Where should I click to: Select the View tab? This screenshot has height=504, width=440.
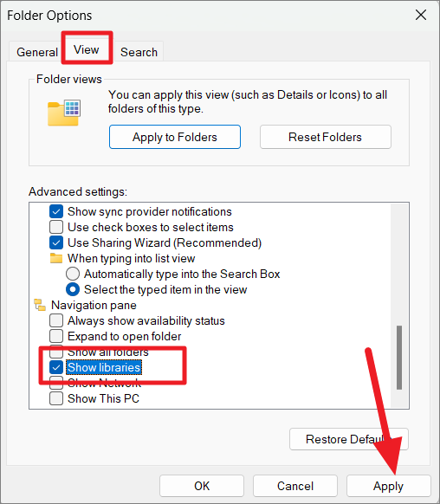(x=87, y=50)
